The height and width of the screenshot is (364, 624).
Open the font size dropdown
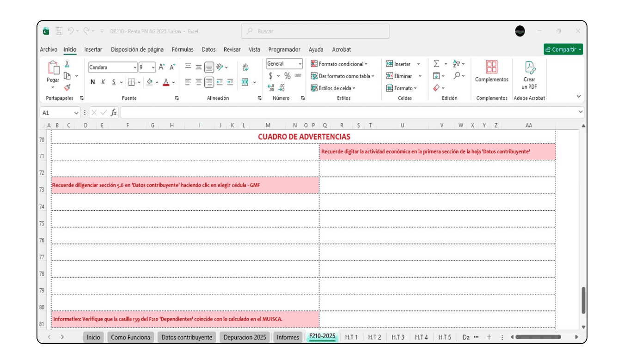point(153,67)
